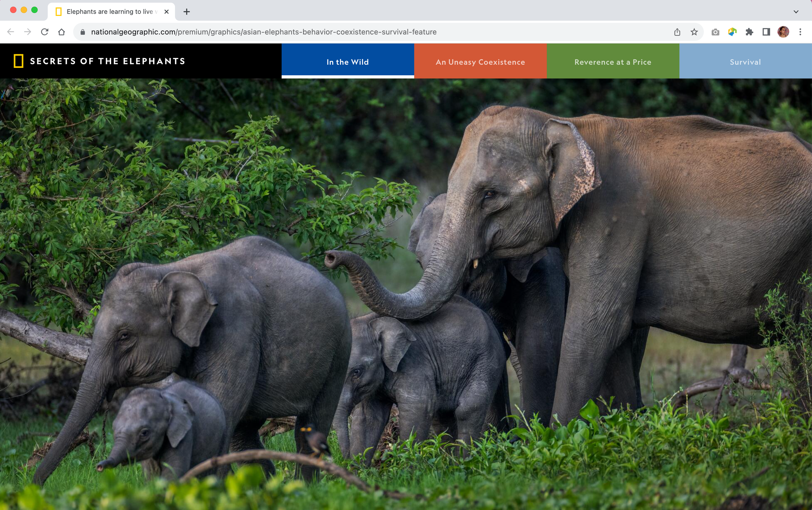Viewport: 812px width, 510px height.
Task: View site info lock icon
Action: click(82, 32)
